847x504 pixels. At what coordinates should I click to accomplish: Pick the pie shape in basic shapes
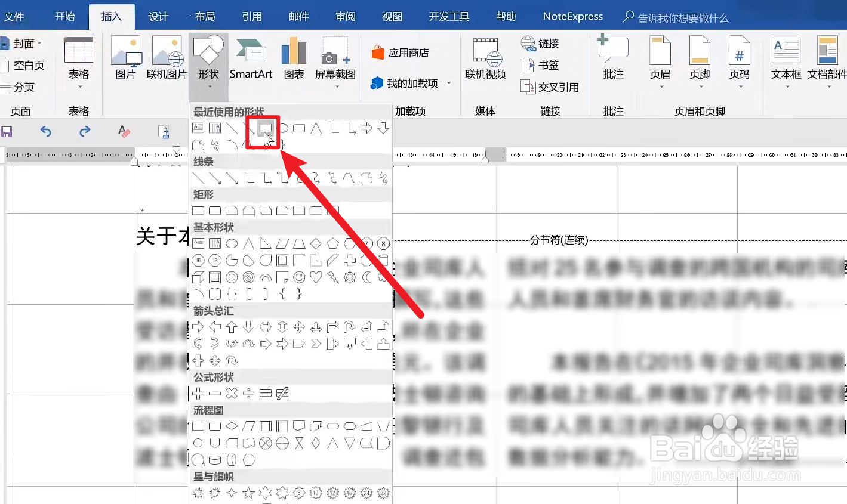click(x=232, y=260)
